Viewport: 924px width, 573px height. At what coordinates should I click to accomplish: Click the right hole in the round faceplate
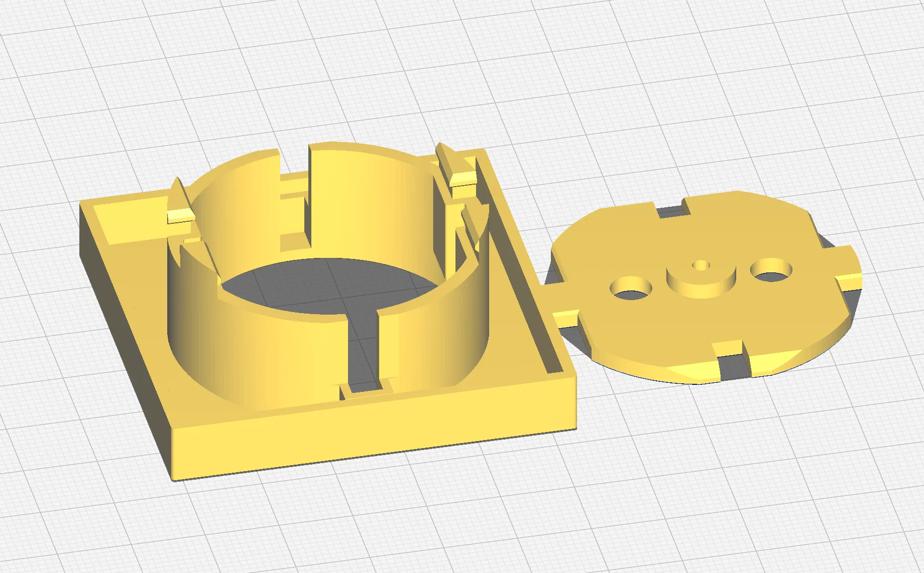pos(772,270)
